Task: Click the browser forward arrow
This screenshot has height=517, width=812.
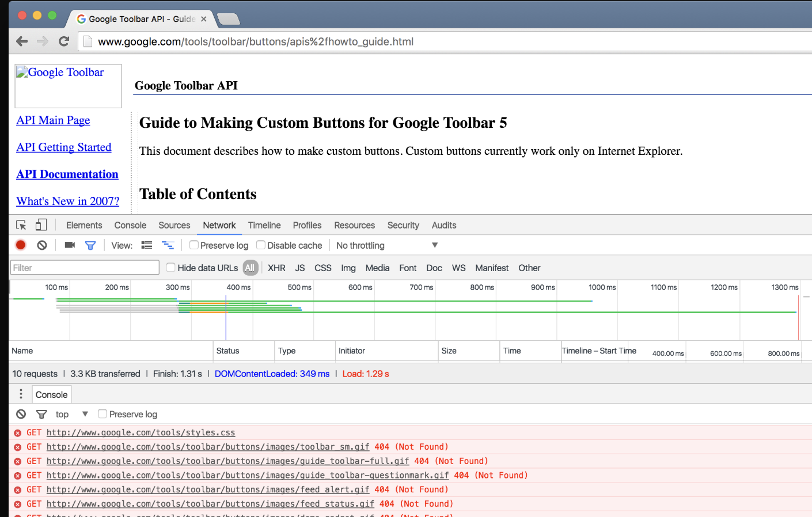Action: 43,41
